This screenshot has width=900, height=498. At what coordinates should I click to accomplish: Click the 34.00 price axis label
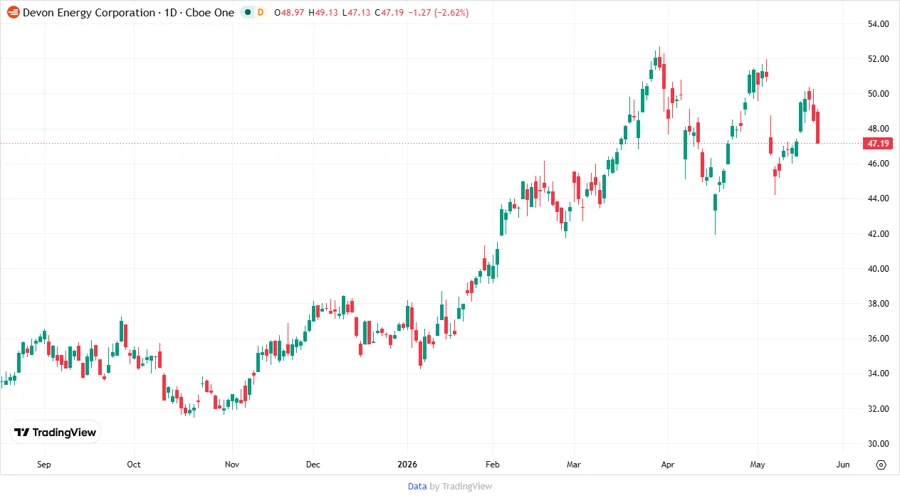[878, 374]
